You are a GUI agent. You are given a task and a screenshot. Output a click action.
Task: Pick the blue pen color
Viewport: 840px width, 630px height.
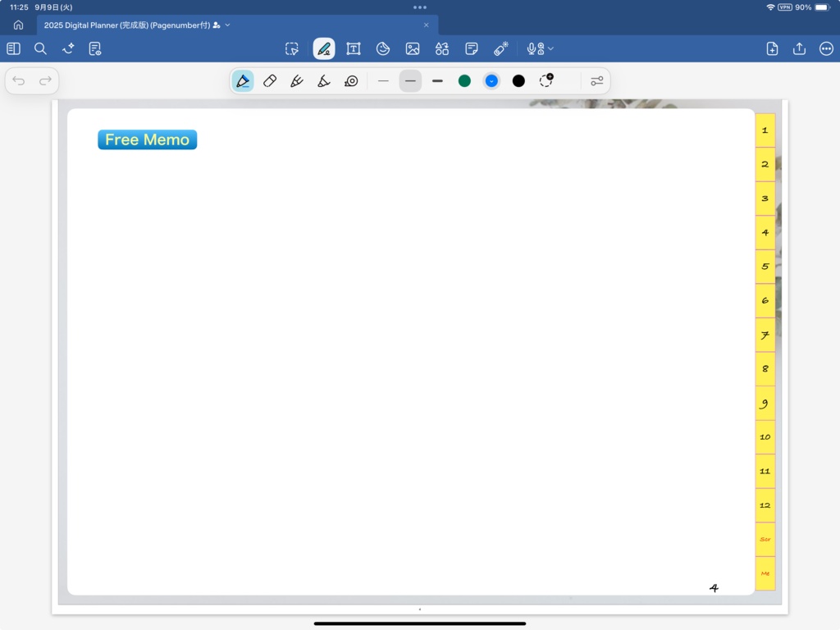(491, 81)
